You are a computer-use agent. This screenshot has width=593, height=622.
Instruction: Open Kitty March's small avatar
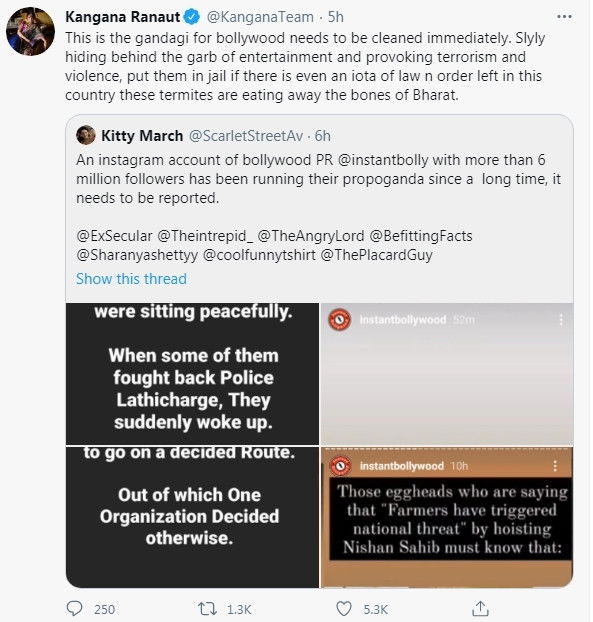[x=86, y=135]
